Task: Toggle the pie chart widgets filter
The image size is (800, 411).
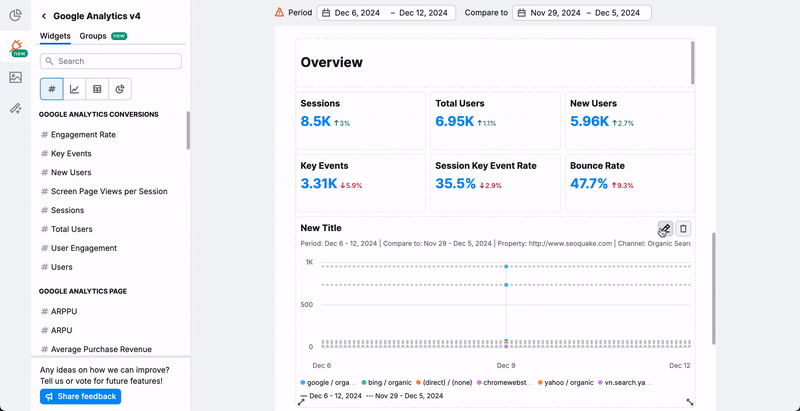Action: coord(120,89)
